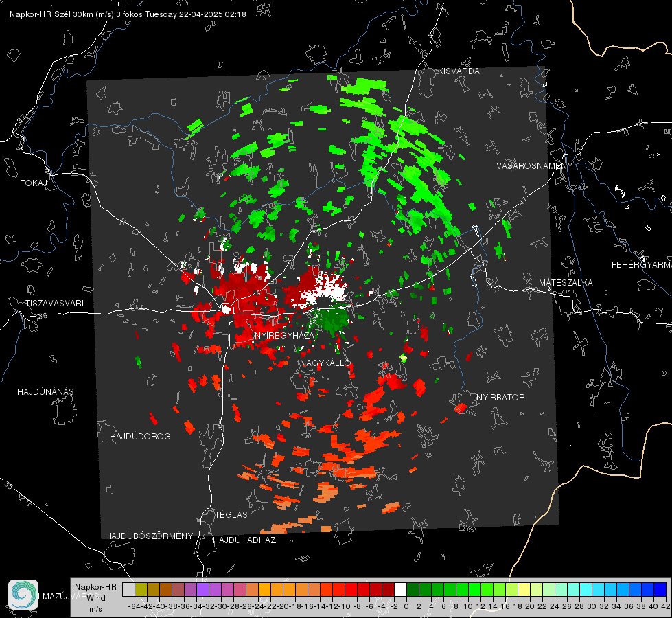
Task: Select the white swatch between -2 and 0
Action: point(400,589)
